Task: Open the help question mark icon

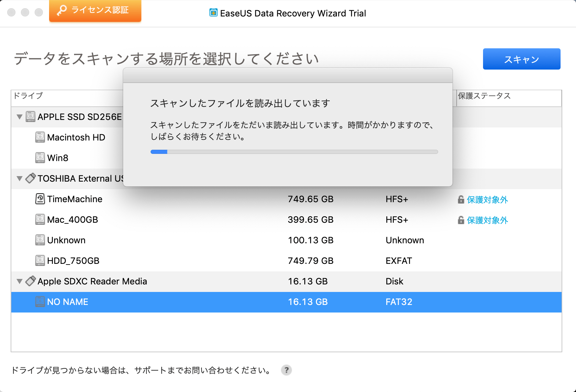Action: (286, 370)
